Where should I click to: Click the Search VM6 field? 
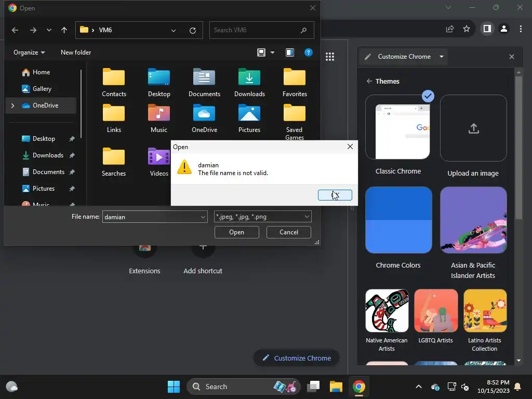click(x=262, y=30)
